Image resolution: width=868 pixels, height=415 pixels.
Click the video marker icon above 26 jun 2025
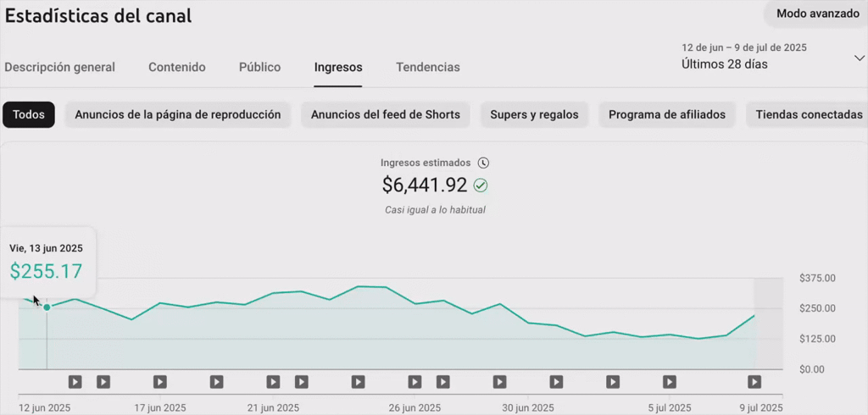click(415, 382)
